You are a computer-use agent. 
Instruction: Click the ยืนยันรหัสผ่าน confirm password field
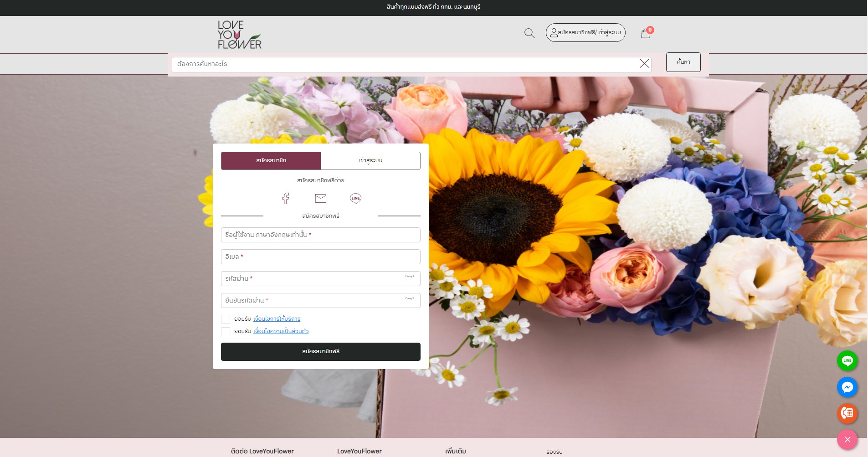point(321,300)
